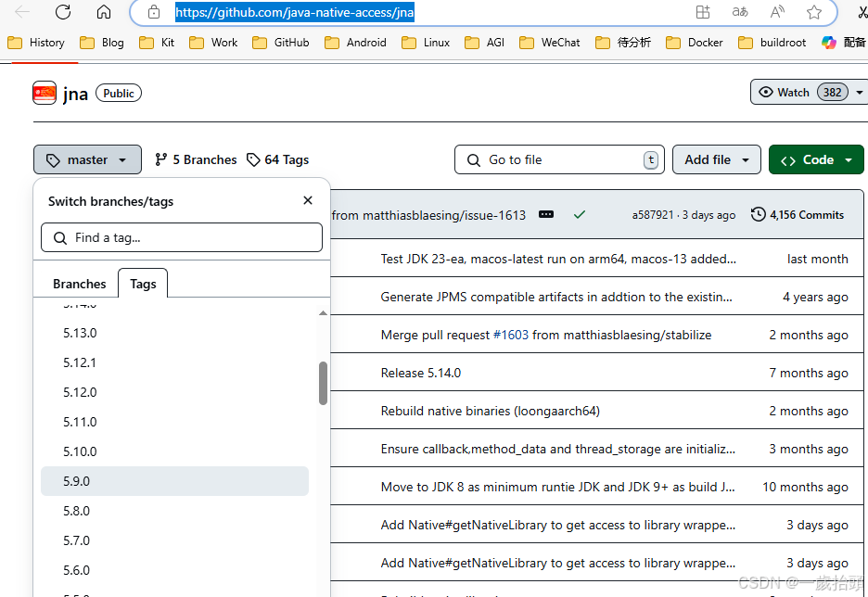Focus the Go to file search box
Screen dimensions: 868x597
[x=559, y=159]
